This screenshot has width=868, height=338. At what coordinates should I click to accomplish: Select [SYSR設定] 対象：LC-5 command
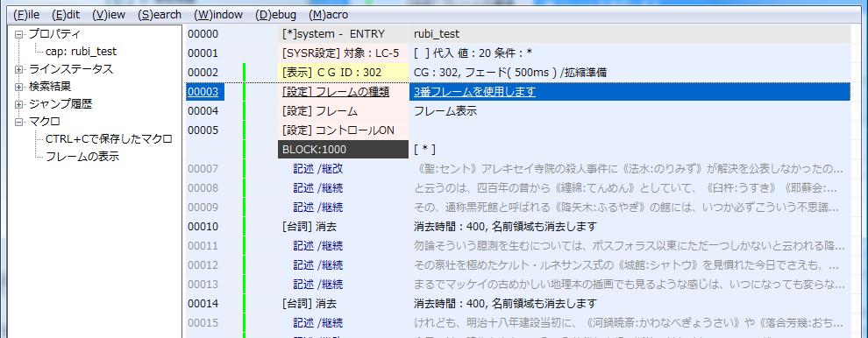coord(343,53)
